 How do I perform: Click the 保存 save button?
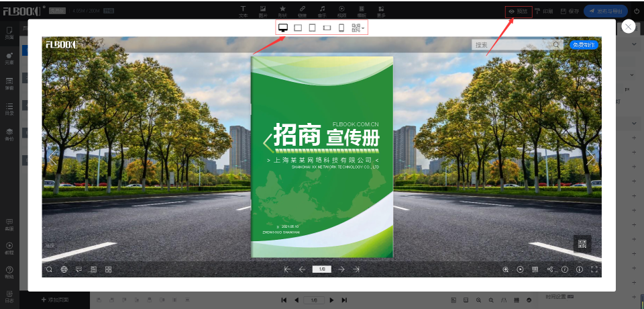[x=570, y=11]
